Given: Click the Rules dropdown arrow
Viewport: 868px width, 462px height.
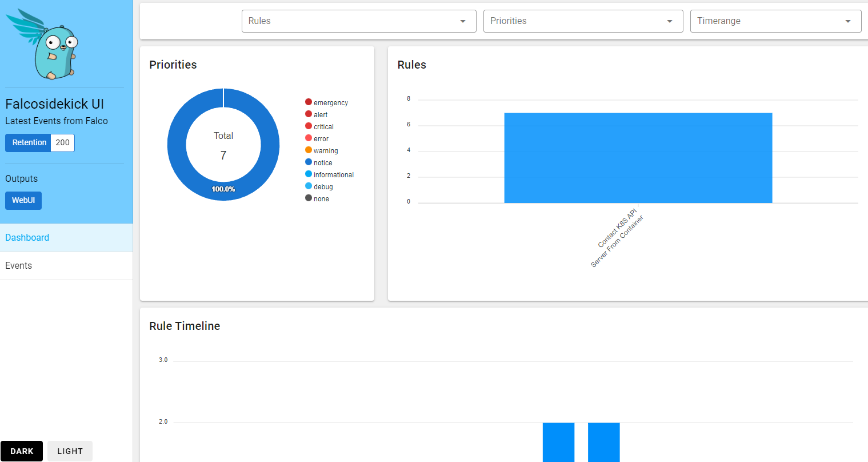Looking at the screenshot, I should pyautogui.click(x=463, y=21).
